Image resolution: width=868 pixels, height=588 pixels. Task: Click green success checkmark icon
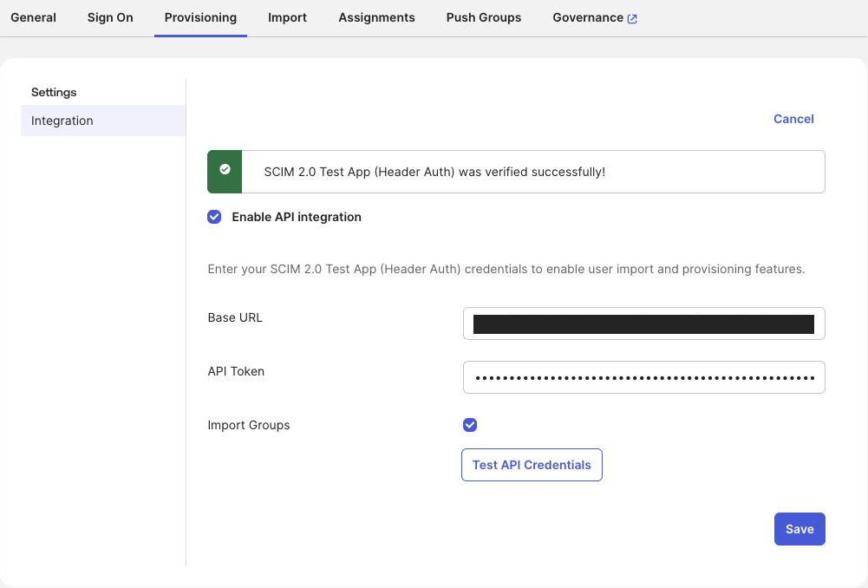(x=225, y=169)
